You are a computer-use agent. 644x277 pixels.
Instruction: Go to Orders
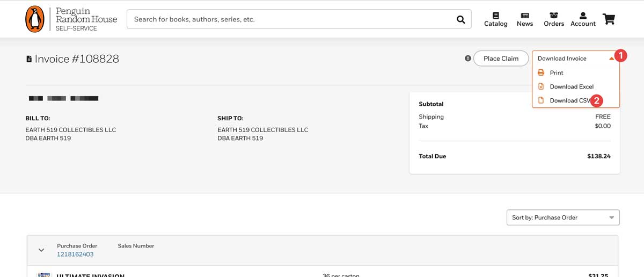[x=554, y=19]
